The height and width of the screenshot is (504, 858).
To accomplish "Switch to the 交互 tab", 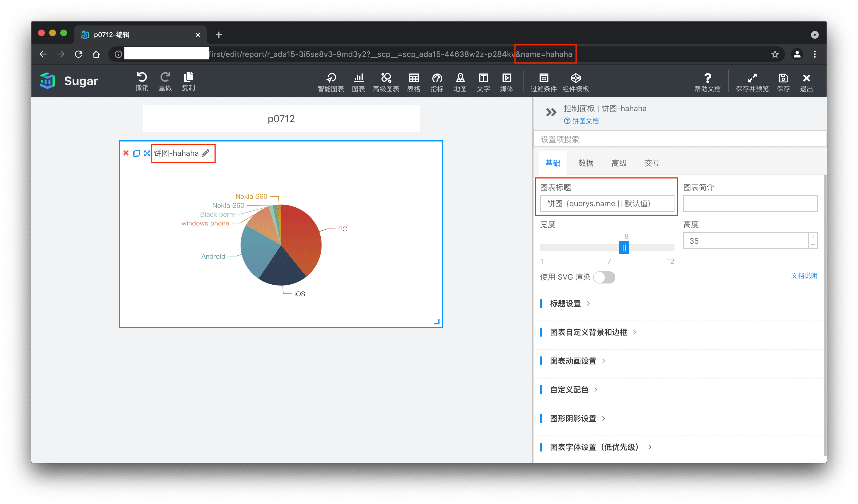I will coord(652,163).
